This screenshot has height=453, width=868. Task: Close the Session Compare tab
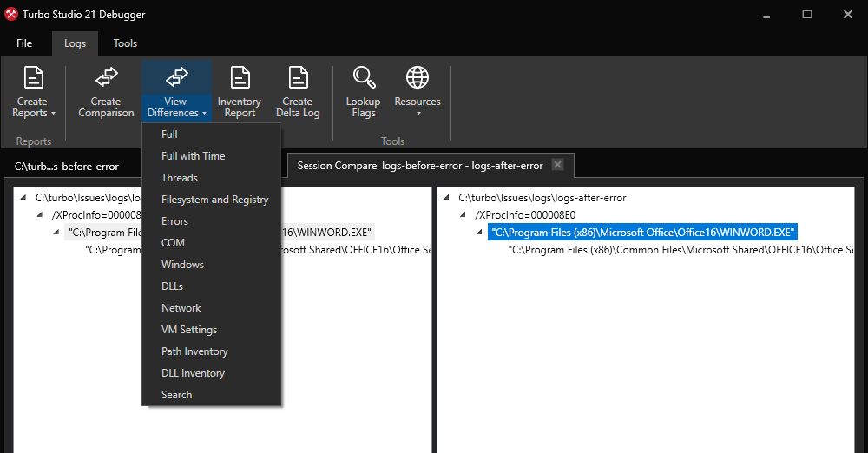[558, 165]
